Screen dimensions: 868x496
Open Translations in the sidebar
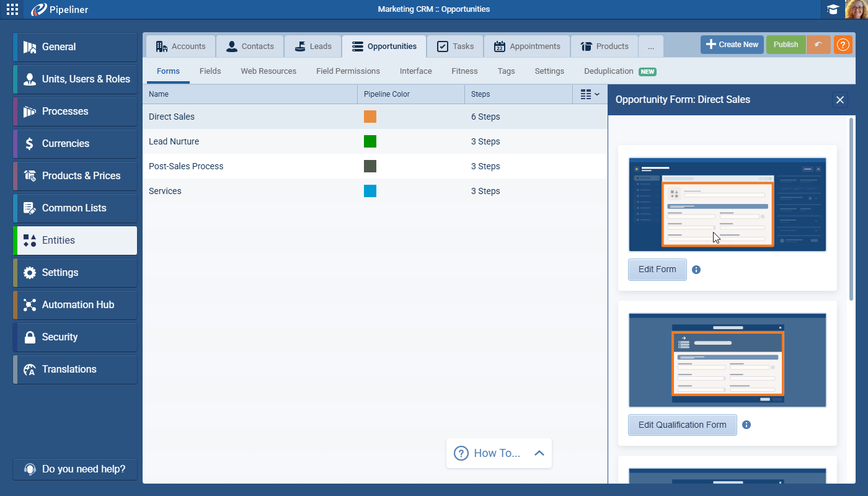pos(75,370)
